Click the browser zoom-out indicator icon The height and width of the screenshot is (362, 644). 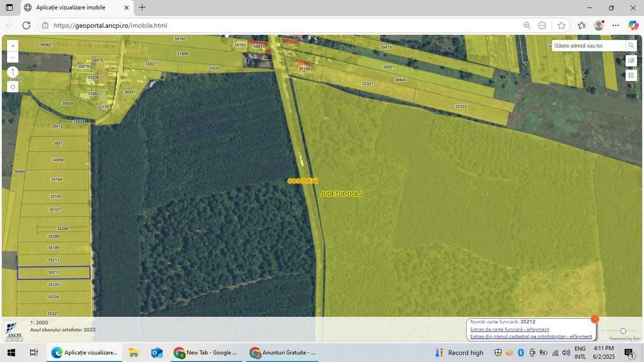(527, 26)
